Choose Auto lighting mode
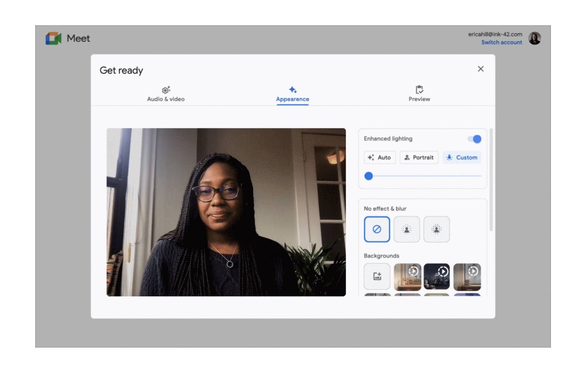The image size is (588, 370). [379, 158]
